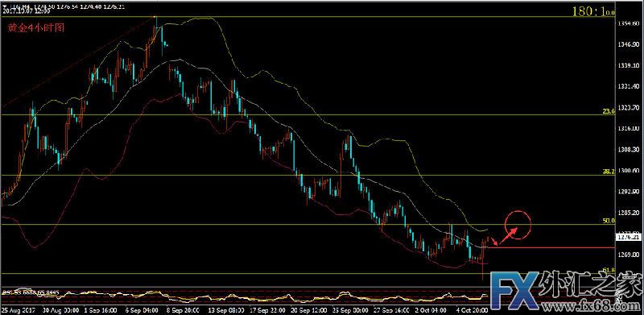644x315 pixels.
Task: Select the small downward red arrow
Action: (x=494, y=242)
